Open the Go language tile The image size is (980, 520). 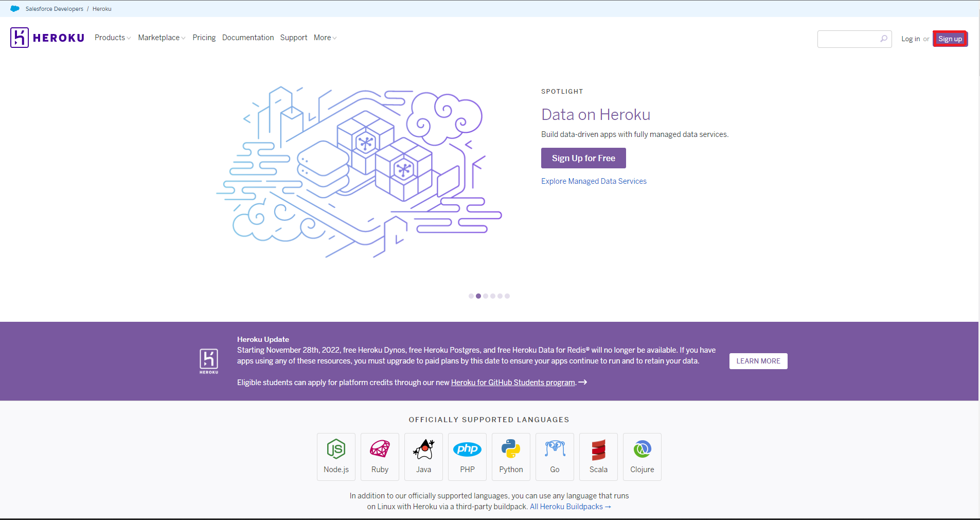click(x=555, y=457)
